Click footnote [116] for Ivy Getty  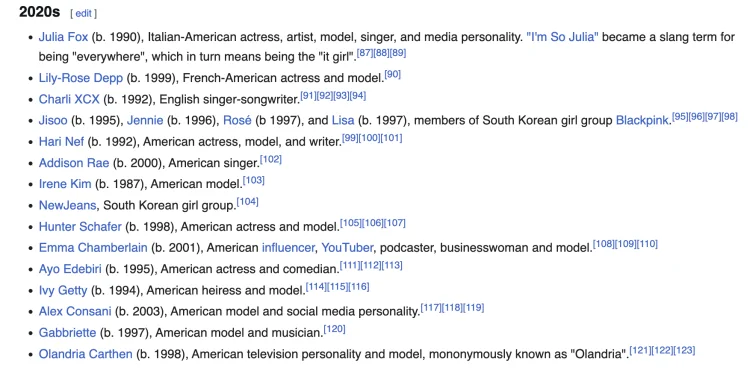[359, 286]
